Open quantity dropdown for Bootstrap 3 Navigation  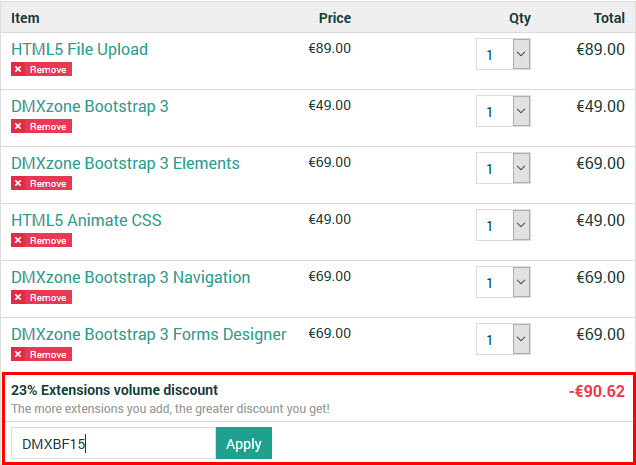(x=503, y=282)
